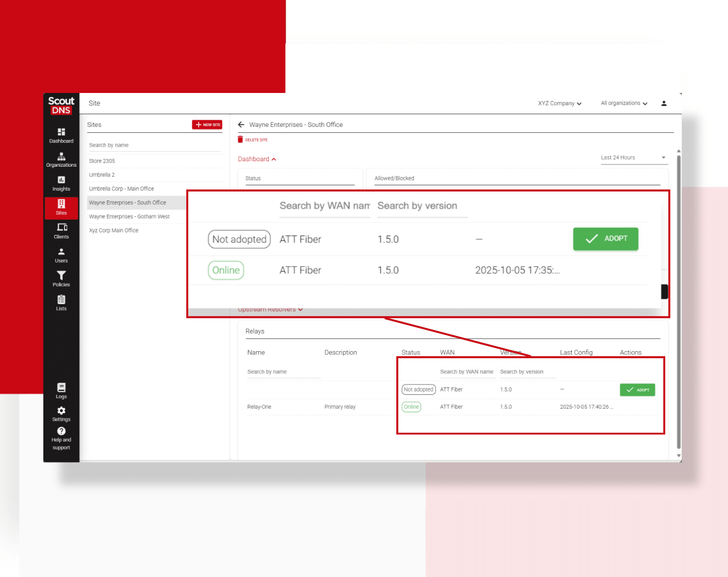Open the All organizations dropdown

(624, 103)
